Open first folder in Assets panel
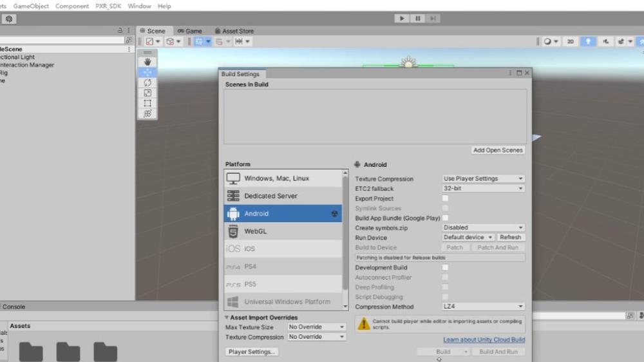Viewport: 644px width, 362px height. [x=31, y=352]
